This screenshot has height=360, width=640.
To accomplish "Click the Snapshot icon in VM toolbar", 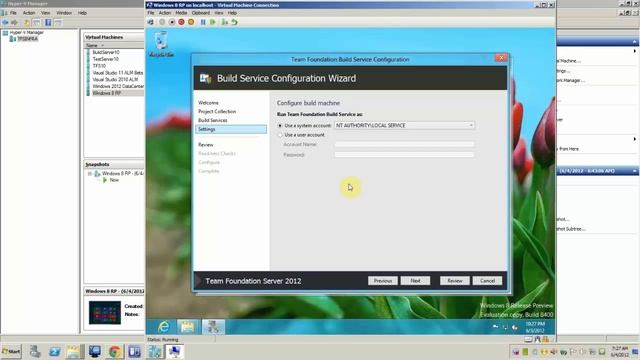I will [224, 22].
